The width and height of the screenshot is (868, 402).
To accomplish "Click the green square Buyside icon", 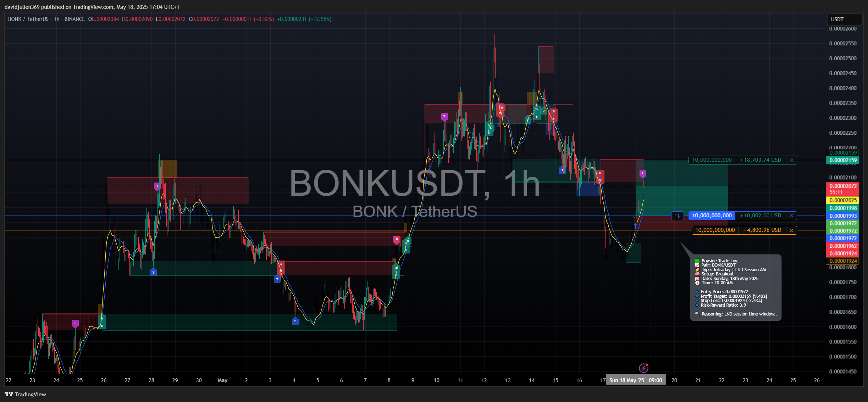I will (x=697, y=261).
